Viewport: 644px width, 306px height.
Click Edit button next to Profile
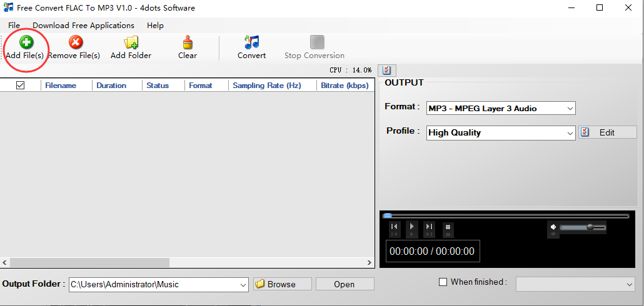(x=608, y=132)
